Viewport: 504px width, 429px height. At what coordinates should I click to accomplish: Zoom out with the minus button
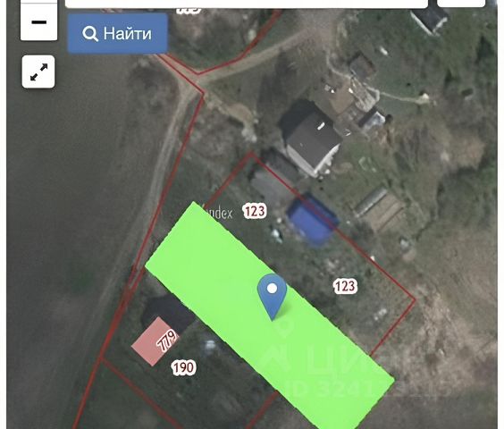[39, 21]
